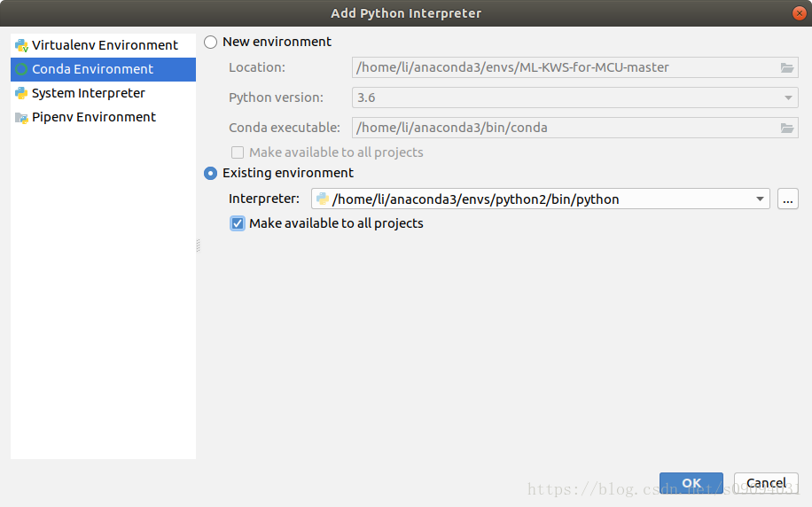Screen dimensions: 812x507
Task: Click the python icon in the Interpreter field
Action: click(323, 199)
